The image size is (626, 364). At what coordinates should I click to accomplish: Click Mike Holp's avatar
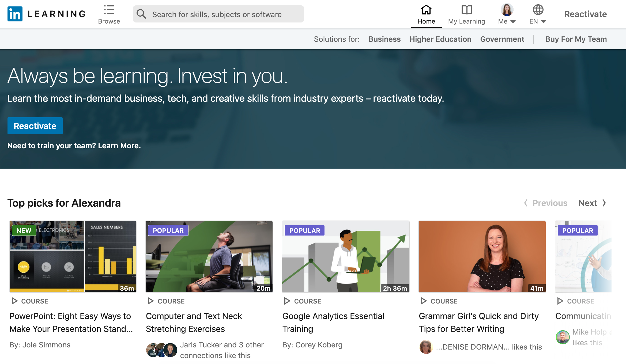click(563, 337)
